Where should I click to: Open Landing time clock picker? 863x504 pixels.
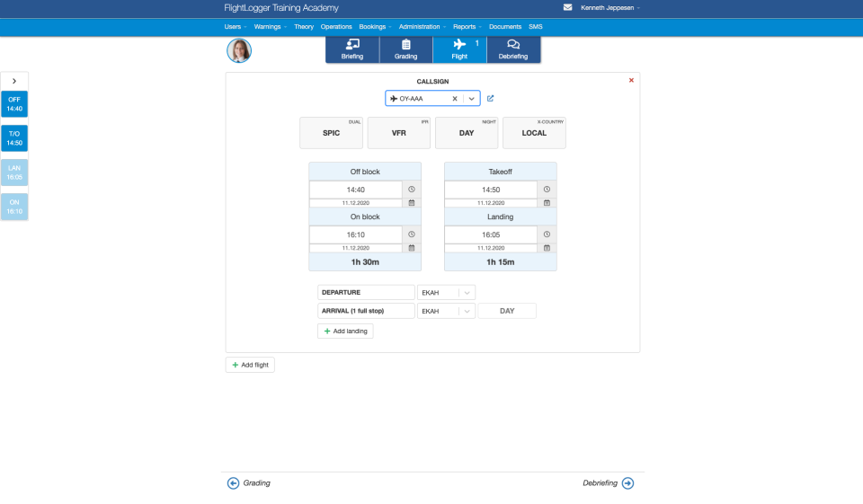pos(547,234)
